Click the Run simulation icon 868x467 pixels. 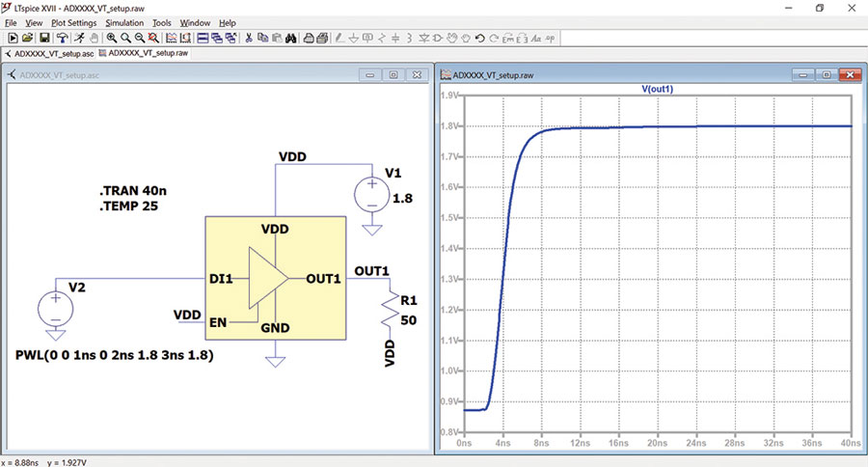pyautogui.click(x=79, y=38)
